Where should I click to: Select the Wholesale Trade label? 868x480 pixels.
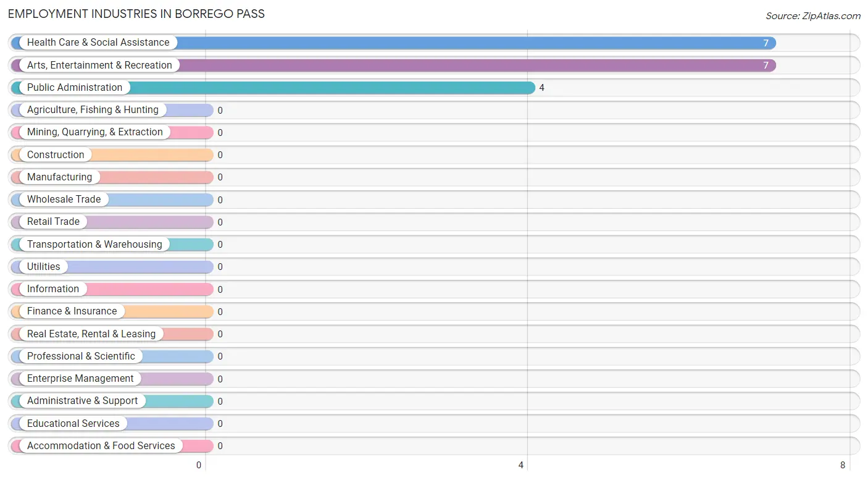click(x=64, y=200)
